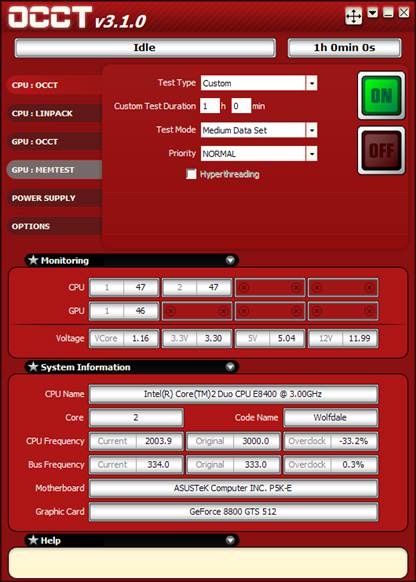
Task: Collapse the System Information section arrow
Action: coord(230,367)
